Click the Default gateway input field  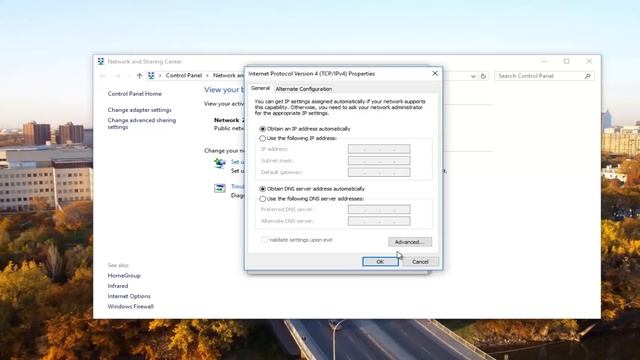pyautogui.click(x=379, y=172)
